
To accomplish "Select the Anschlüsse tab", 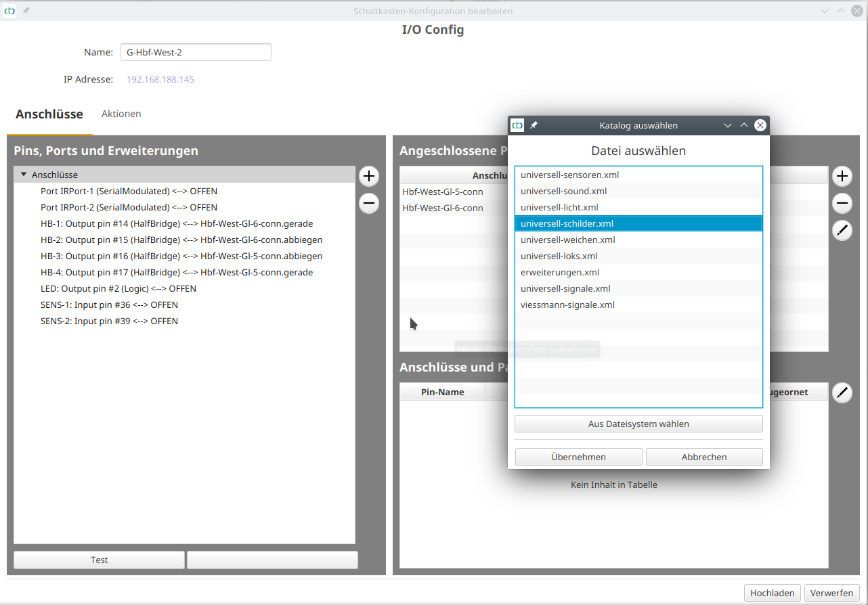I will point(49,114).
